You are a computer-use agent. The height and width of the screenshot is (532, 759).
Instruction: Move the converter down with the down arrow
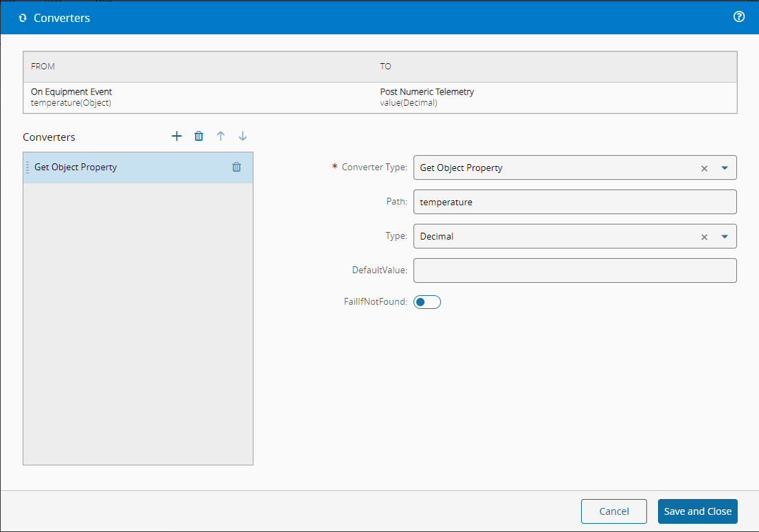pos(242,136)
